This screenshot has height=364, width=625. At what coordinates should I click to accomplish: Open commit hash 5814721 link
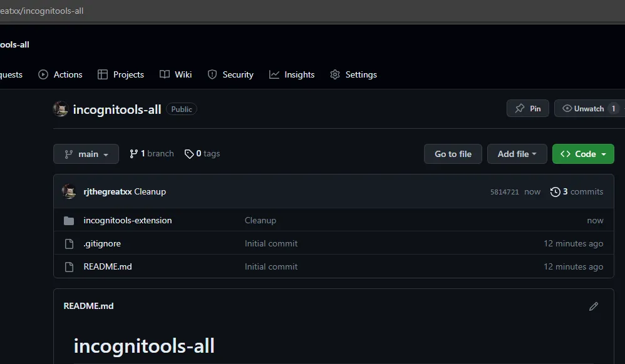(x=505, y=192)
